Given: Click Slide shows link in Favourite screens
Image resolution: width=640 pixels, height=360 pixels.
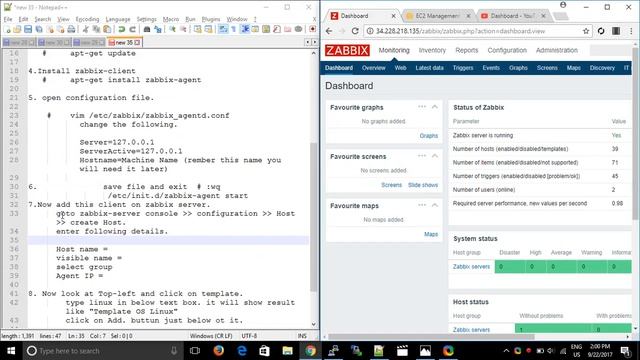Looking at the screenshot, I should 423,185.
